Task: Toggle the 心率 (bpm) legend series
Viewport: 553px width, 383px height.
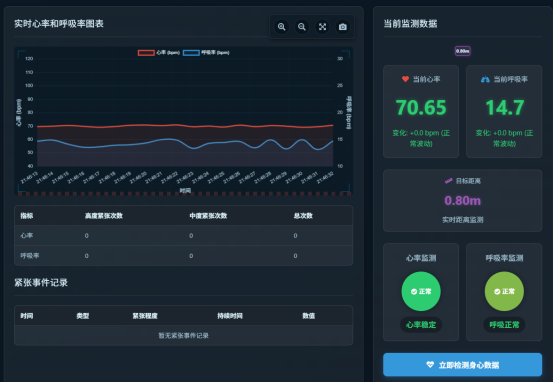Action: coord(159,53)
